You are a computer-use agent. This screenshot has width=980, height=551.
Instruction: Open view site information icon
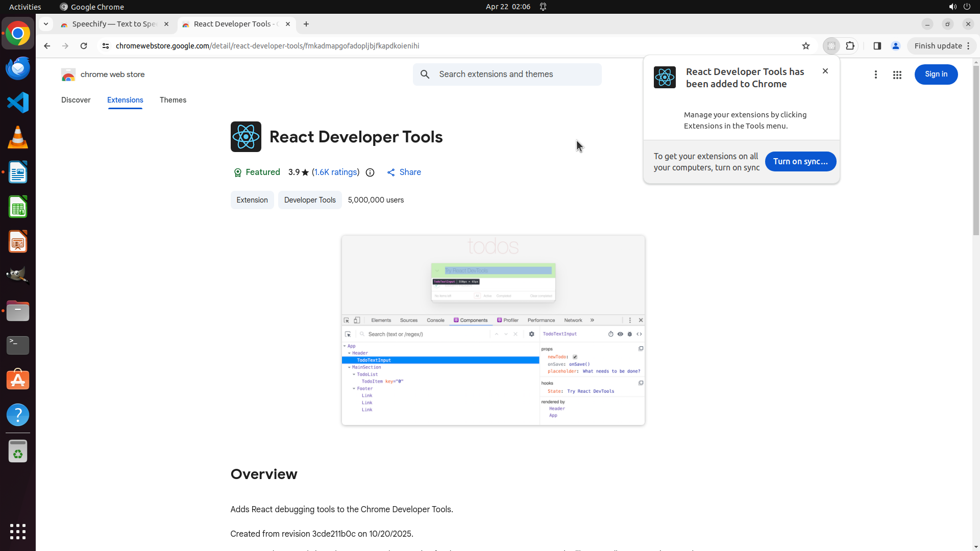pos(106,46)
